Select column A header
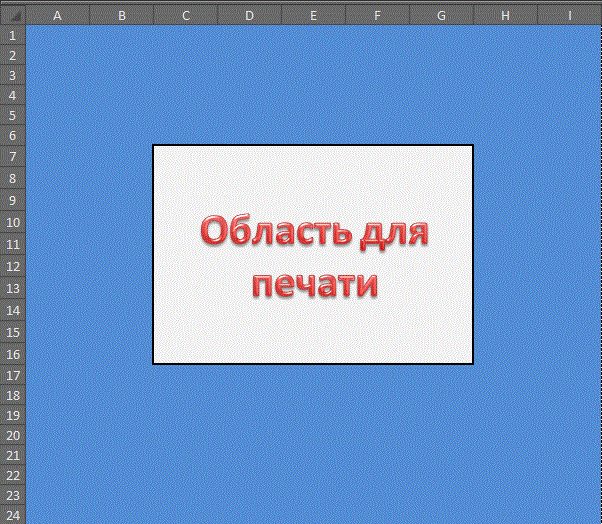Viewport: 602px width, 524px height. point(57,16)
